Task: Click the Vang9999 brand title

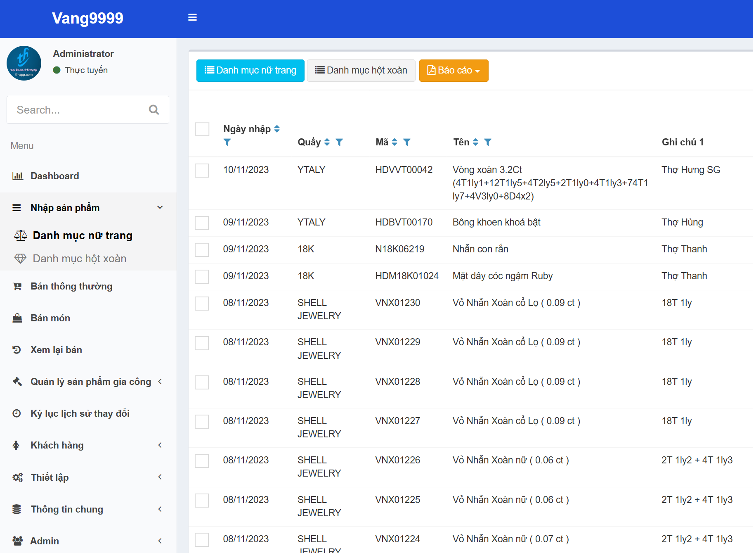Action: pos(87,18)
